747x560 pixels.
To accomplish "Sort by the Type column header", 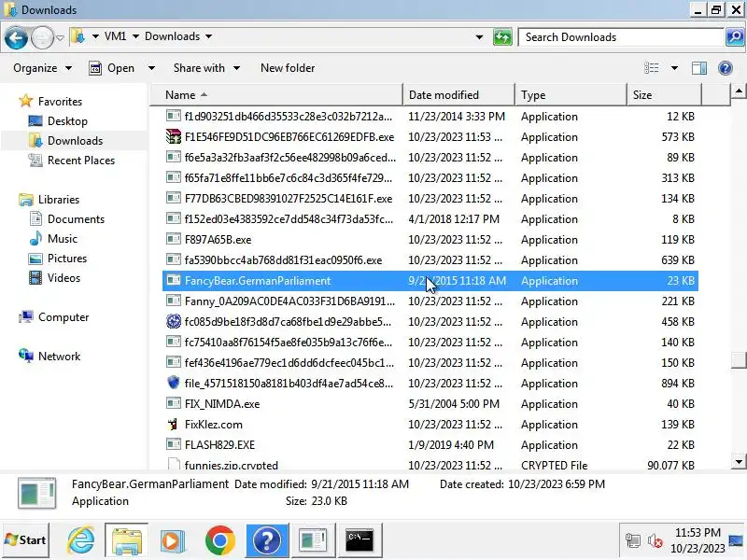I will [571, 95].
